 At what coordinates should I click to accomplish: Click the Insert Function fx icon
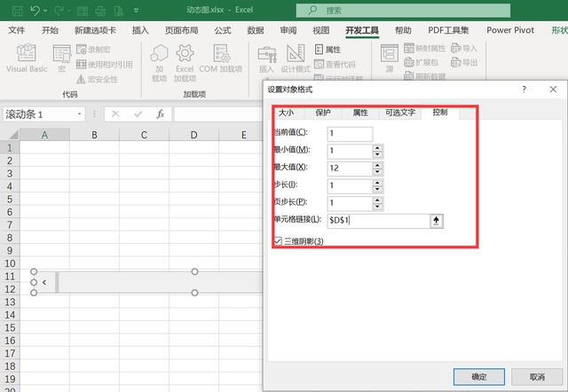160,114
